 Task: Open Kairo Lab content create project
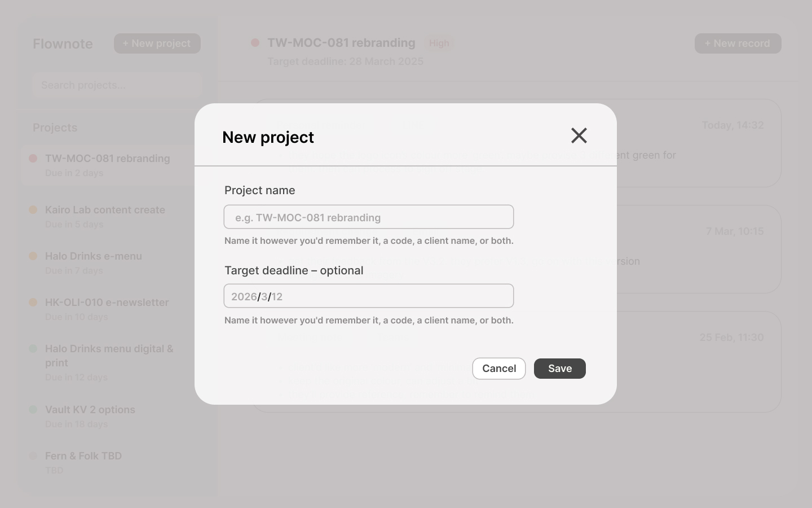pyautogui.click(x=105, y=211)
